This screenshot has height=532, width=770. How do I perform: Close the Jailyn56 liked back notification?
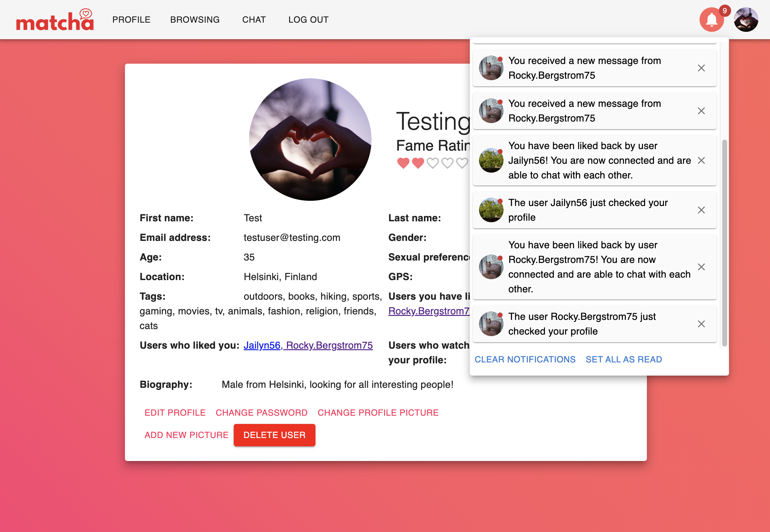[701, 160]
